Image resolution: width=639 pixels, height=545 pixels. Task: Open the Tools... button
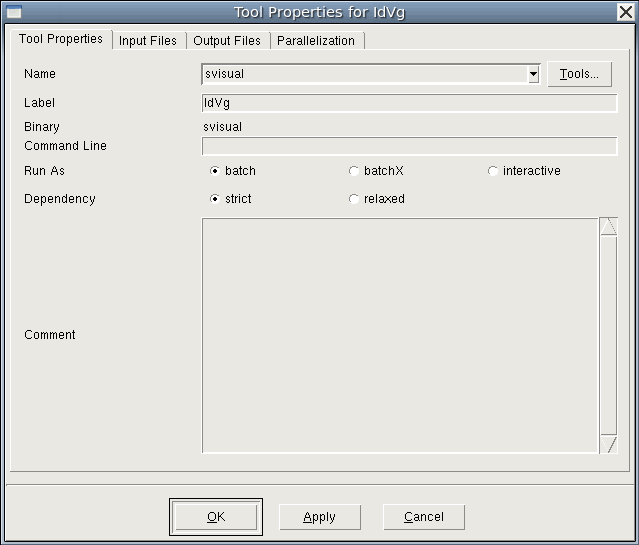click(x=579, y=74)
